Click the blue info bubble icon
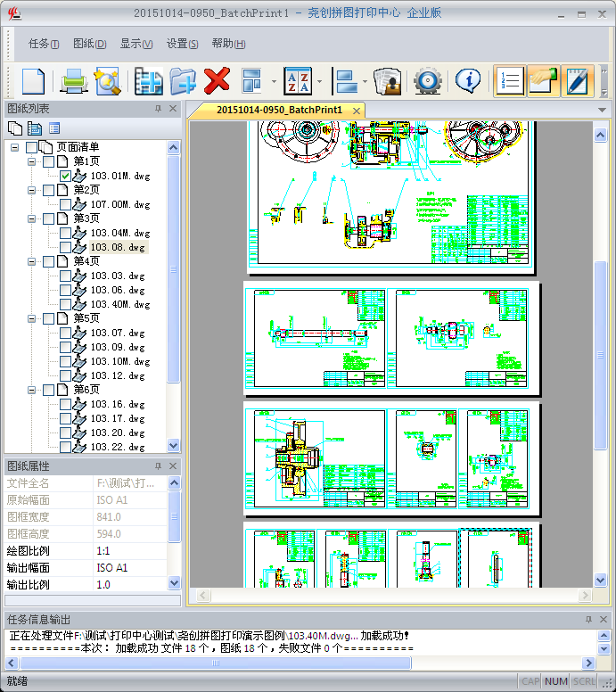The height and width of the screenshot is (692, 616). tap(468, 81)
